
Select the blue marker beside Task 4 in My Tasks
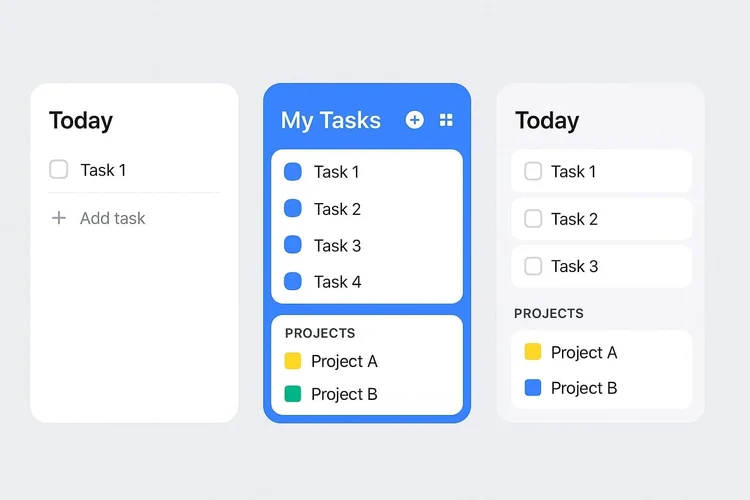coord(293,281)
